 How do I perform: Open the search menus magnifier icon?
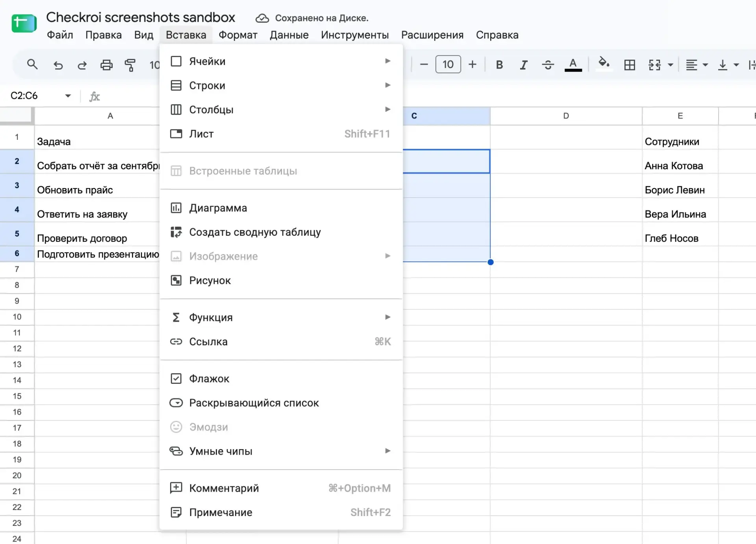pos(32,65)
